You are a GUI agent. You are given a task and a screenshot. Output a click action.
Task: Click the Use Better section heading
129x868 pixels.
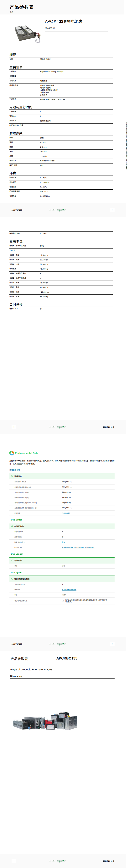pos(16,520)
